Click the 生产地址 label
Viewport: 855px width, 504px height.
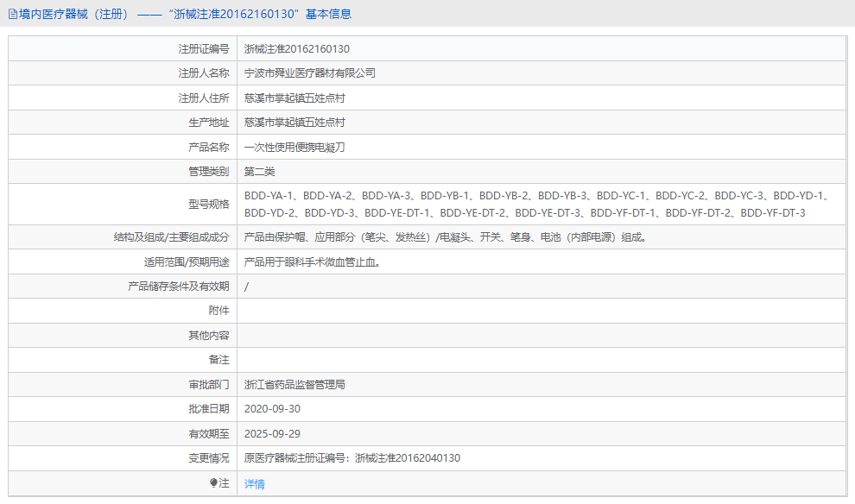(x=209, y=123)
